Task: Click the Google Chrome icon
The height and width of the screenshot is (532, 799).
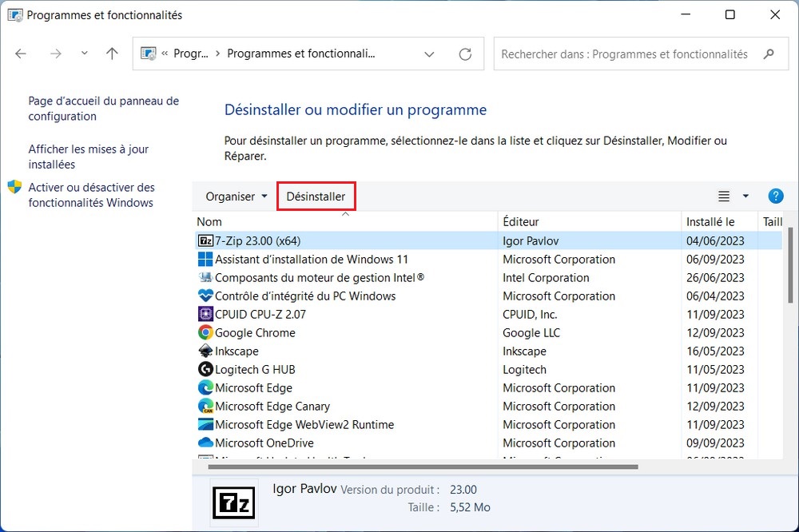Action: point(205,332)
